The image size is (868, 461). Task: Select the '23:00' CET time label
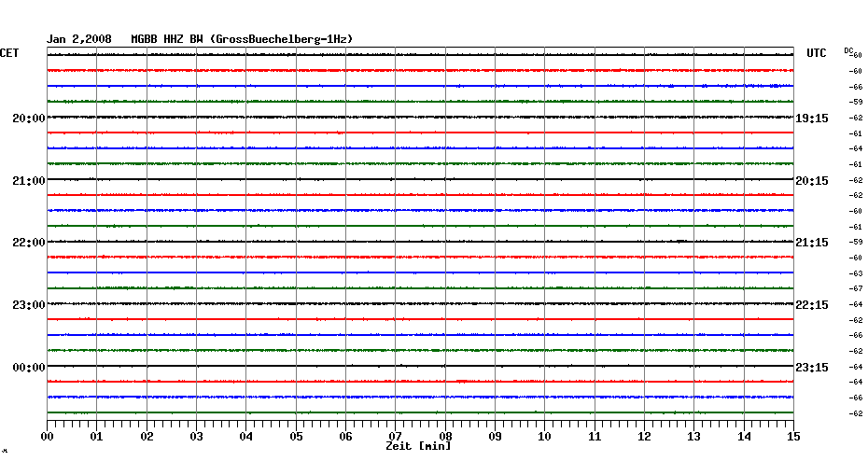29,305
